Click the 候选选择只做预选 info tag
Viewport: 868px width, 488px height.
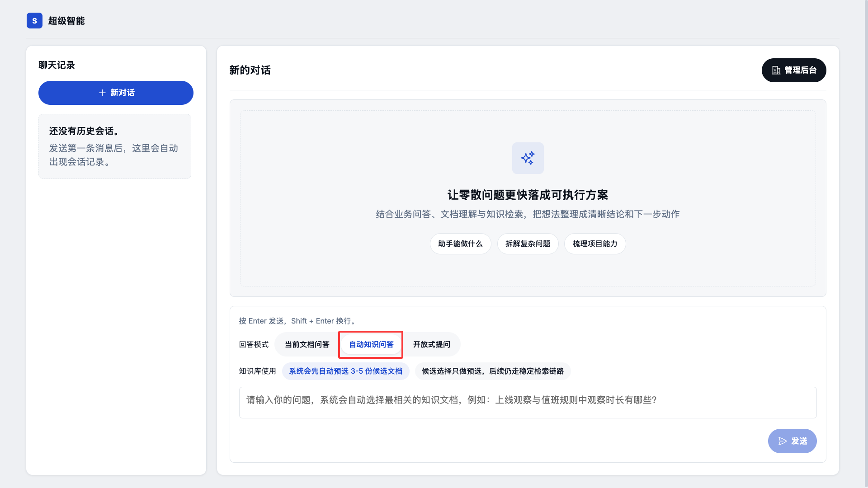click(x=492, y=371)
